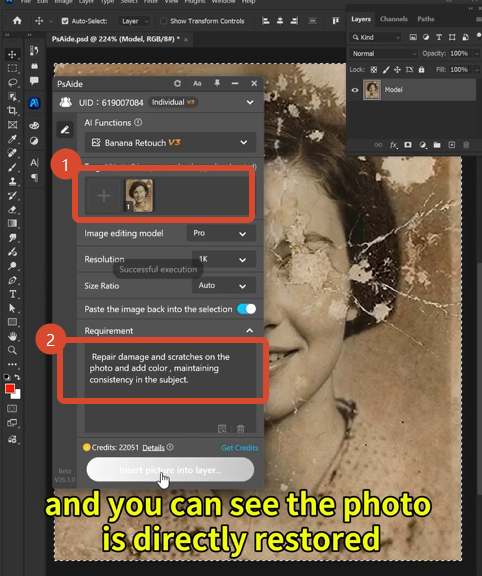The image size is (482, 576).
Task: Toggle pixel layer filter in Layers
Action: click(x=413, y=37)
